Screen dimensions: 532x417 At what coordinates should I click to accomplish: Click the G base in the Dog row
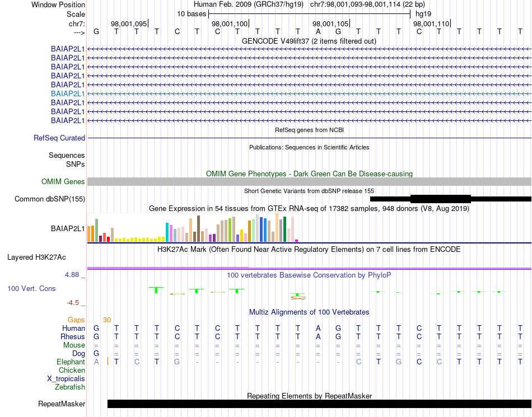pos(96,354)
